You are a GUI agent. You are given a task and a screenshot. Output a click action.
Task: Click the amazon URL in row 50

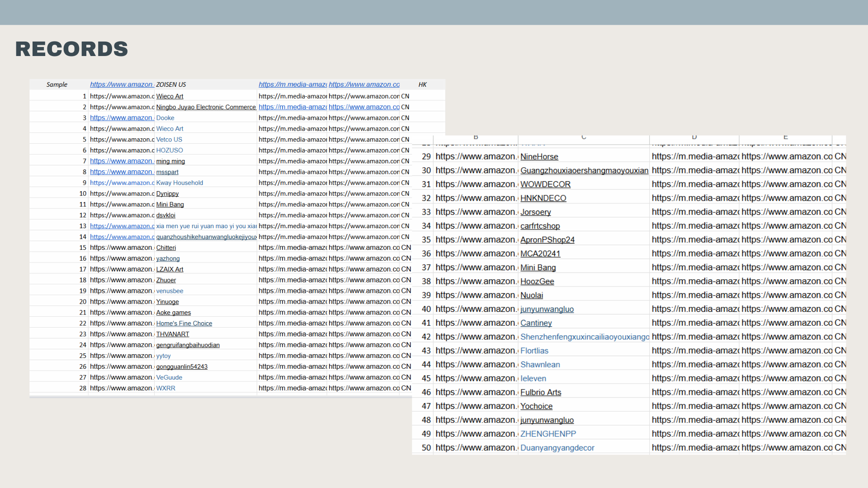pyautogui.click(x=476, y=448)
